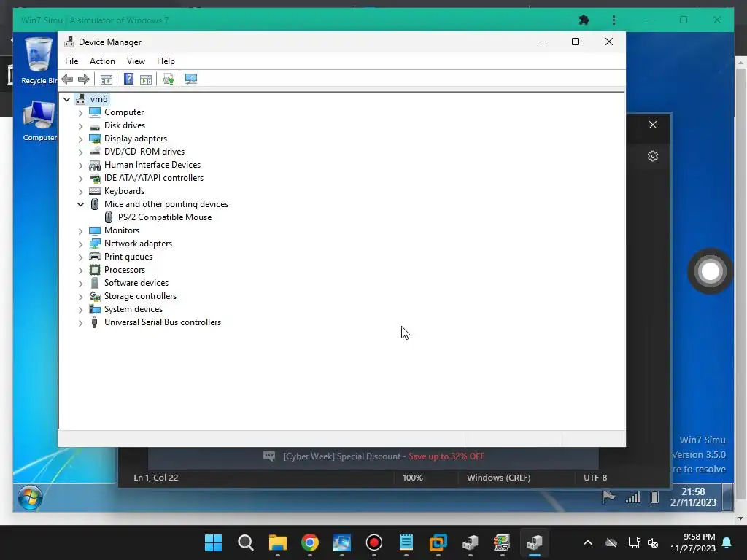Collapse the vm6 root node

pyautogui.click(x=66, y=99)
